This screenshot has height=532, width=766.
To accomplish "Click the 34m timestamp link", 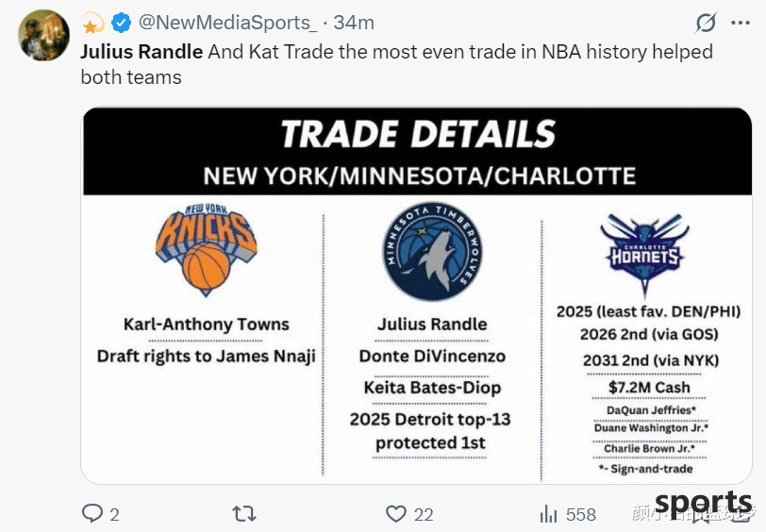I will (354, 23).
